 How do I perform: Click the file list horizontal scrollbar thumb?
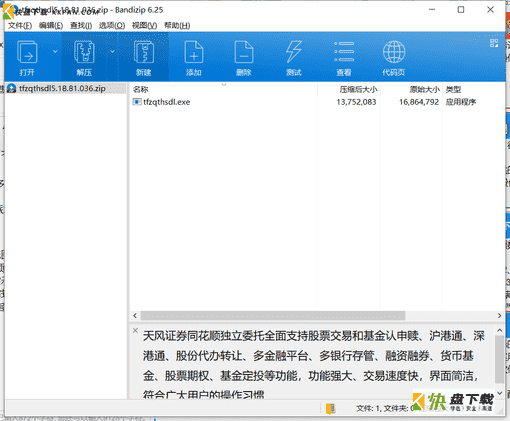[273, 315]
